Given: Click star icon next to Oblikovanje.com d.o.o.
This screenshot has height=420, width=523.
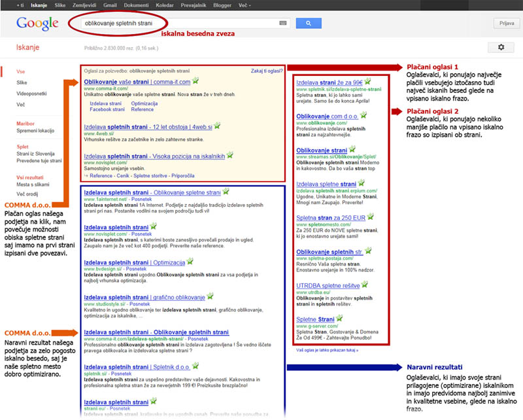Looking at the screenshot, I should [x=363, y=116].
